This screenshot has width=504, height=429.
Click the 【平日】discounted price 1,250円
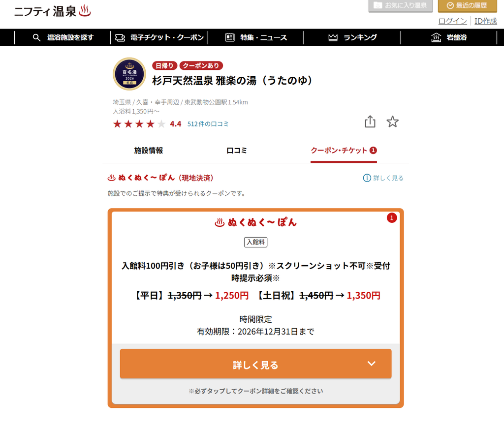(x=232, y=296)
